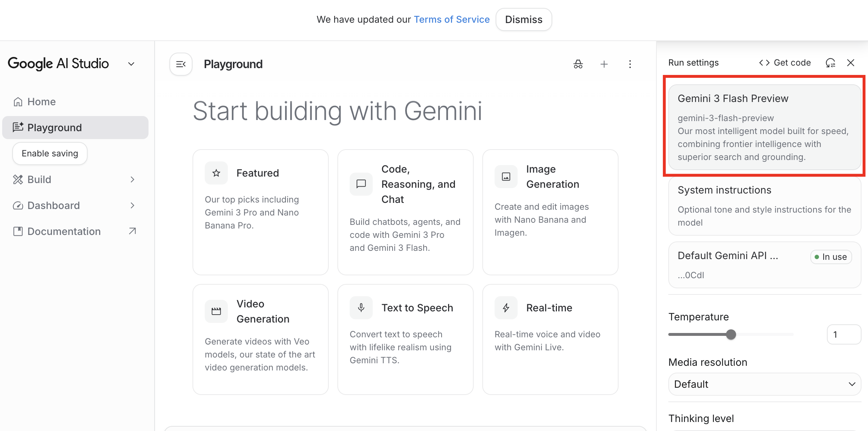Viewport: 868px width, 431px height.
Task: Expand the Dashboard section chevron
Action: (132, 205)
